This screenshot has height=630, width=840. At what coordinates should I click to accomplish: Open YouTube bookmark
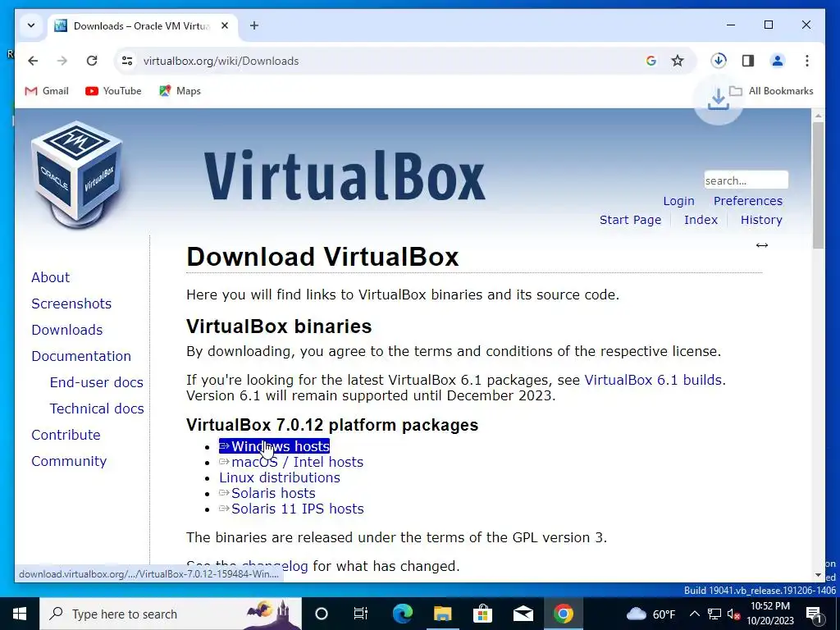tap(113, 91)
